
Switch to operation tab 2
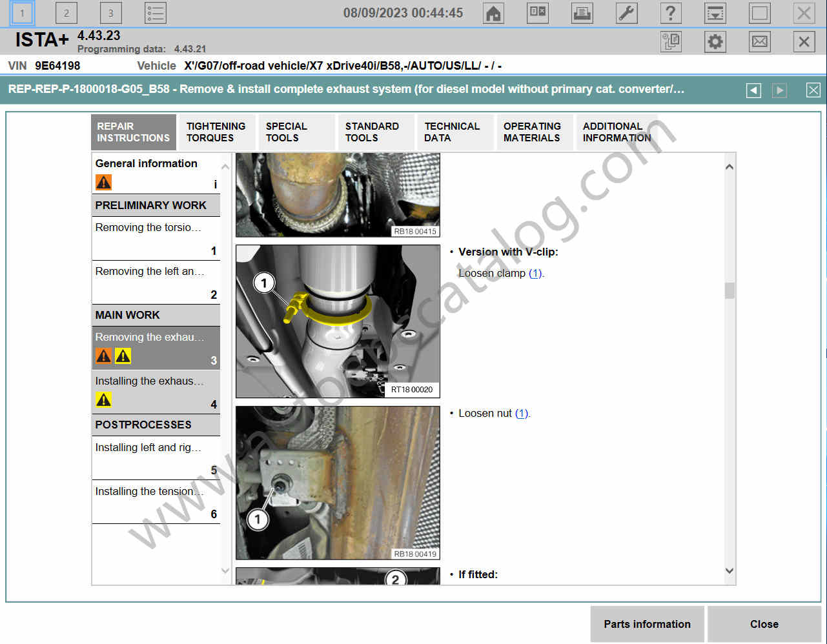66,13
